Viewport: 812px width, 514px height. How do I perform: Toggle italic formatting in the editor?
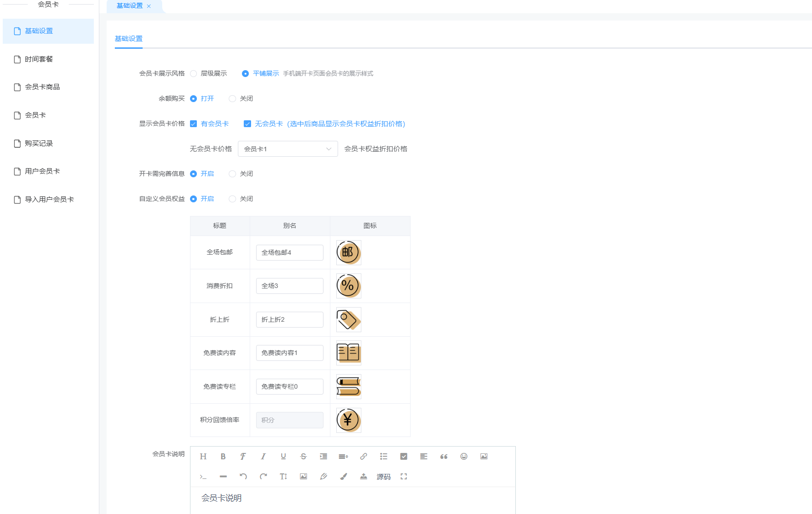263,457
